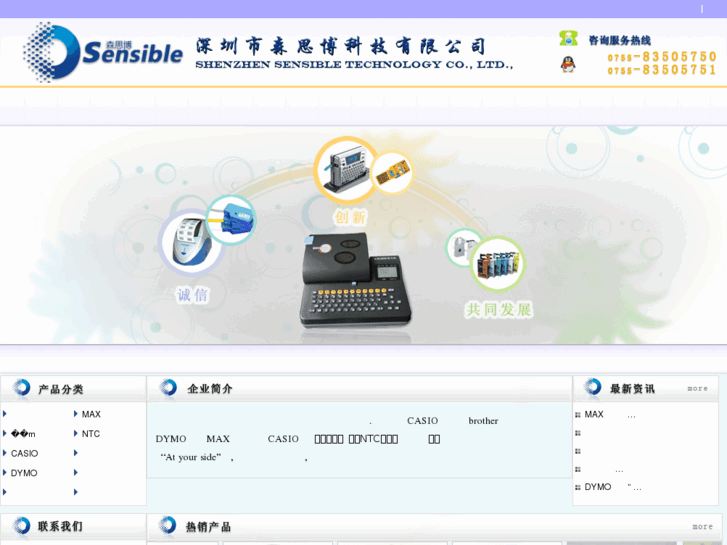Click the 最新资讯 heading text
Image resolution: width=727 pixels, height=545 pixels.
coord(632,389)
